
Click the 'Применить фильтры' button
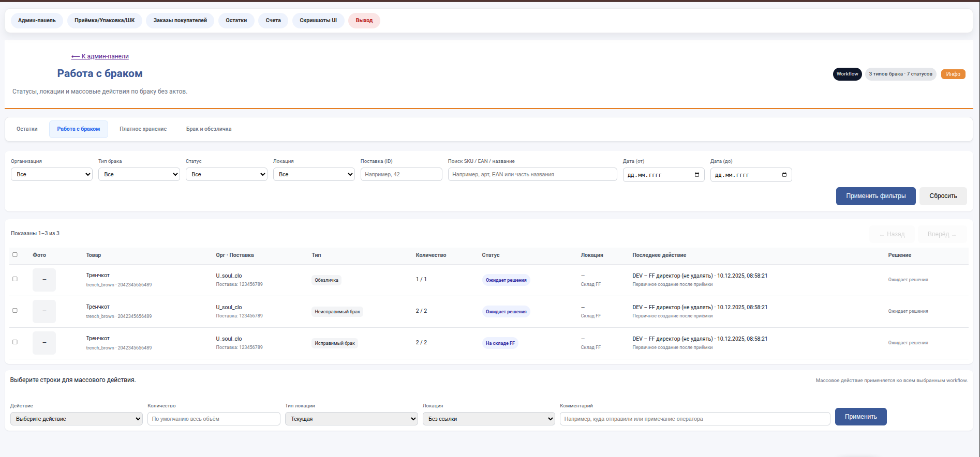click(x=875, y=196)
